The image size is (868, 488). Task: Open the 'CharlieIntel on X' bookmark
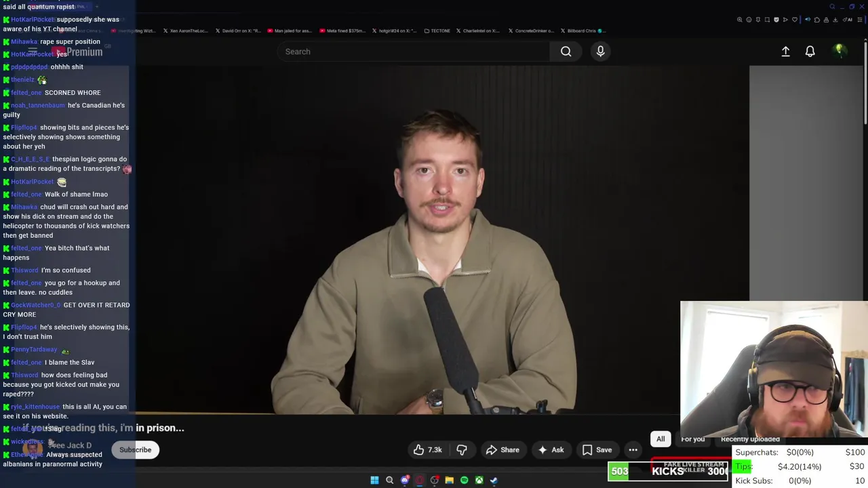(478, 30)
